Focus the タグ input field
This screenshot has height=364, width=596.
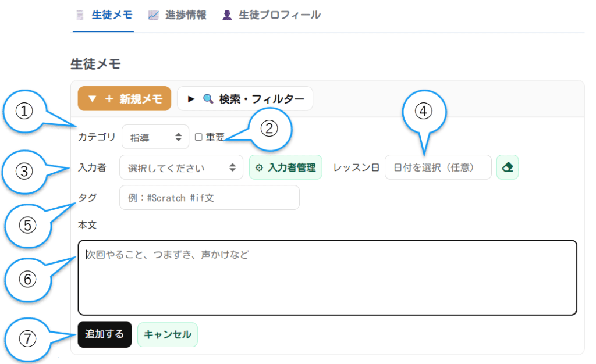coord(209,198)
